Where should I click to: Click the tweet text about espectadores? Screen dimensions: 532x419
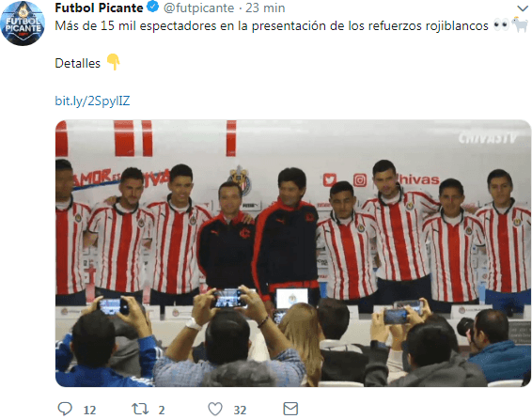click(x=272, y=25)
